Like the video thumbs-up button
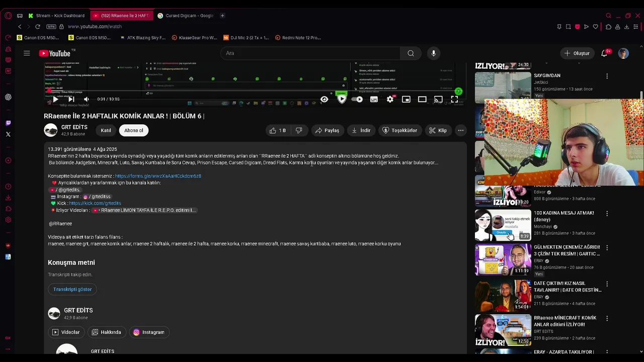 coord(277,130)
